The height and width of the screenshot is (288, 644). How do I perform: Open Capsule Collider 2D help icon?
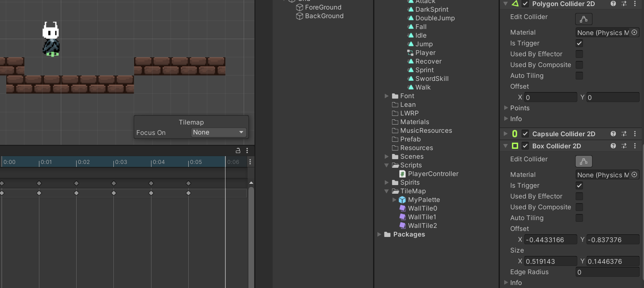[613, 134]
